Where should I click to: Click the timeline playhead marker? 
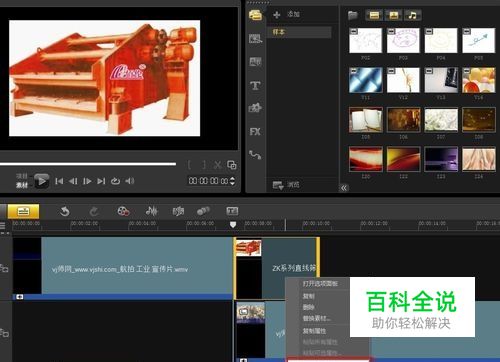click(233, 225)
